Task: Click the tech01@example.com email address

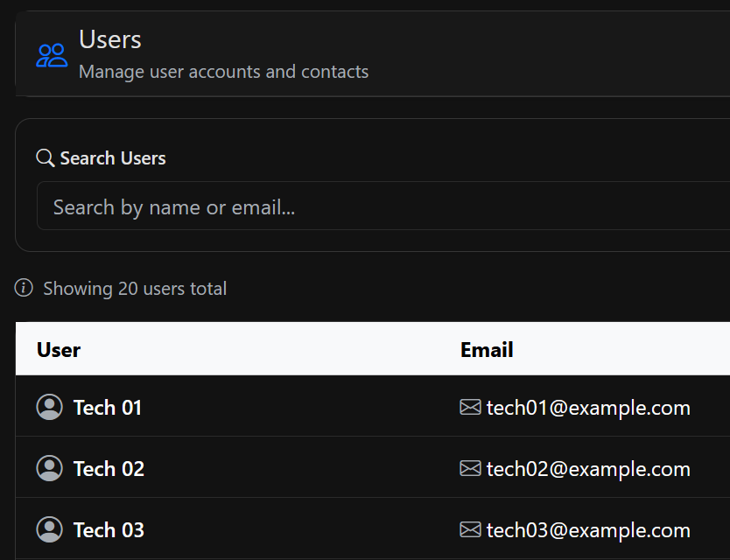Action: 588,408
